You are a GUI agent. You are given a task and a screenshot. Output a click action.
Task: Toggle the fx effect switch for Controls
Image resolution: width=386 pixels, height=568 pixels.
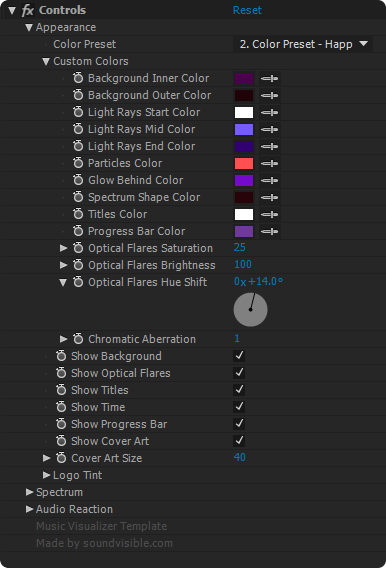point(28,10)
